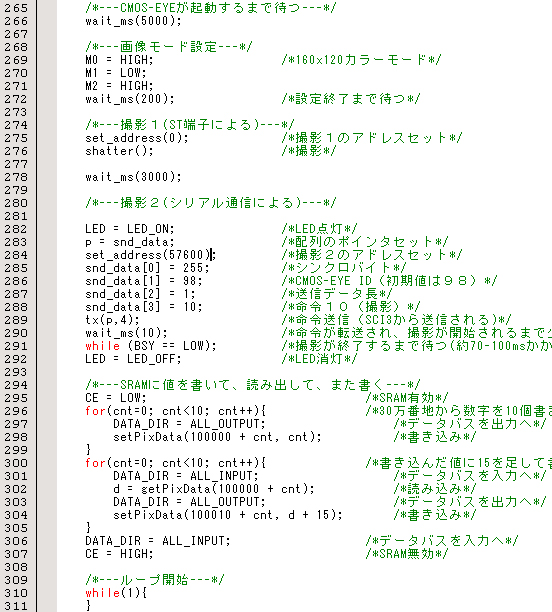This screenshot has height=612, width=552.
Task: Click line number 274 in gutter
Action: (16, 125)
